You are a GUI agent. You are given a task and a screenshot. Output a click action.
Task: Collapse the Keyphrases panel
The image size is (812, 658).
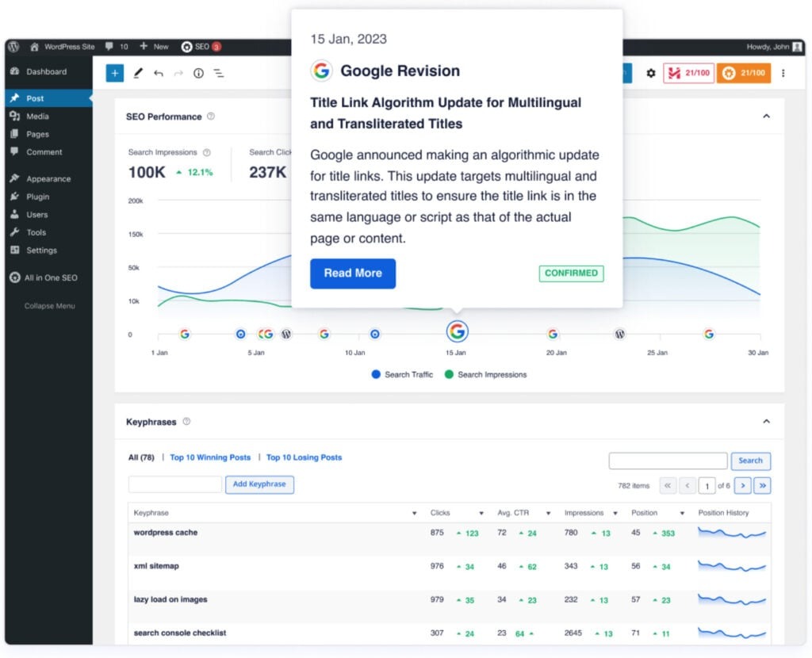click(x=766, y=421)
